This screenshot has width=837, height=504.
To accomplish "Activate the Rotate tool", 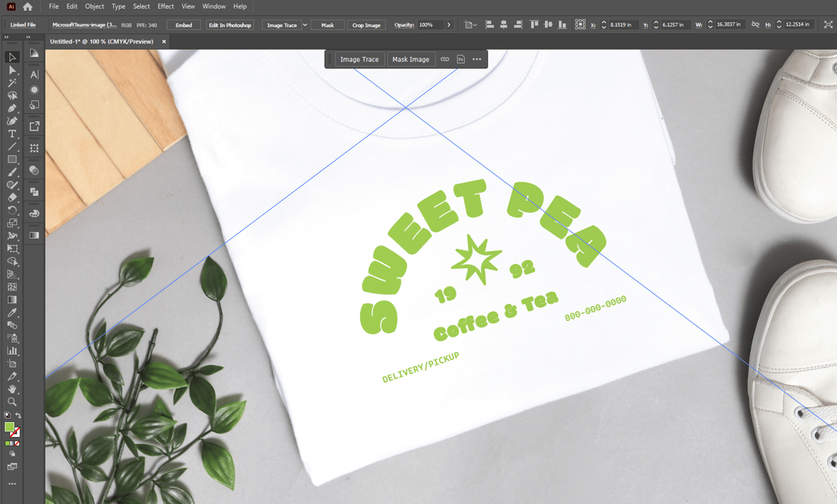I will point(12,210).
